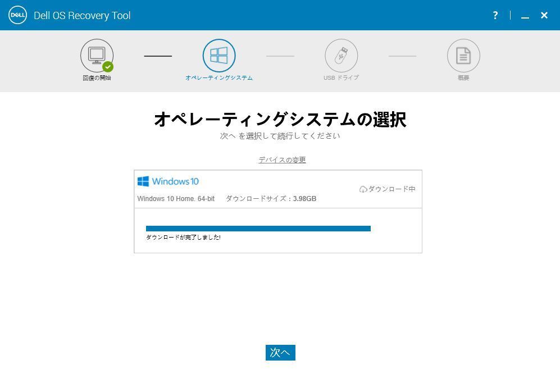Click the USB ドライブ step label
560x392 pixels.
[x=341, y=78]
